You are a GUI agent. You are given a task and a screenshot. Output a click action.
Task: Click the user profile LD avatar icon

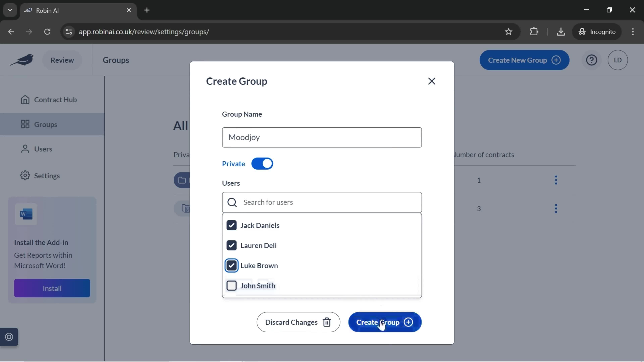pos(618,60)
